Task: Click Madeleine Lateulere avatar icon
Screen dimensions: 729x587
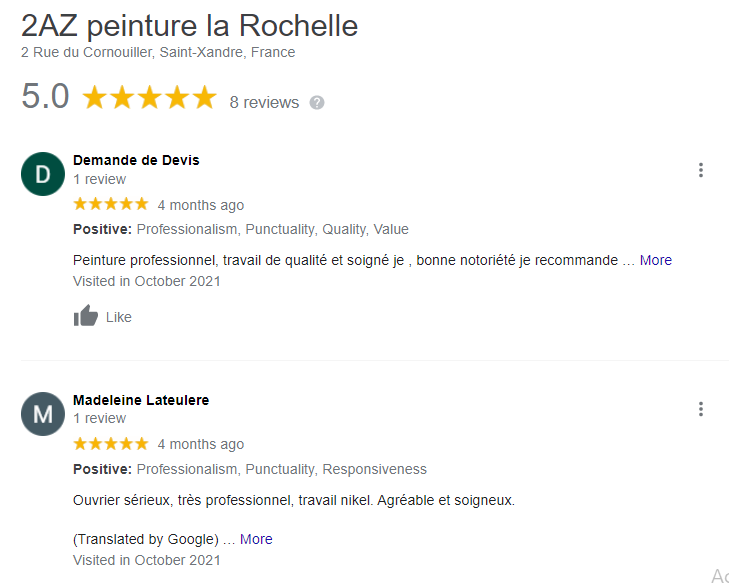Action: (43, 413)
